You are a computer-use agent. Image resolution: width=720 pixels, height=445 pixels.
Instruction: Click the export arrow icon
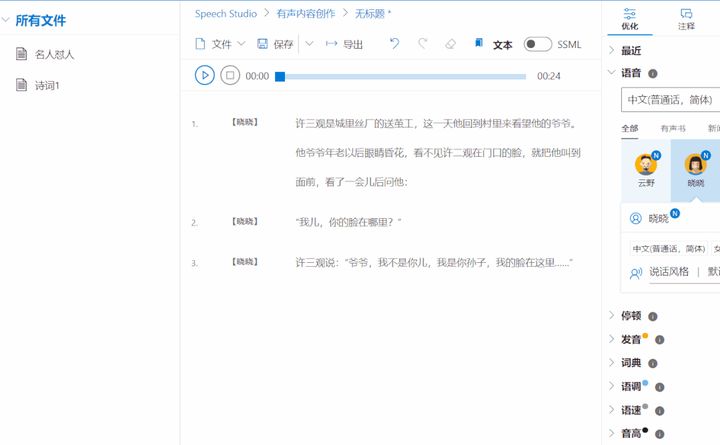[x=331, y=44]
